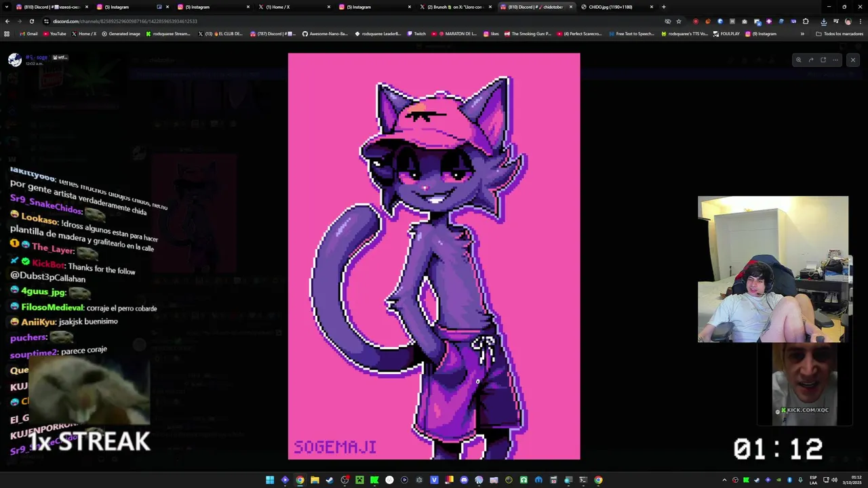
Task: Select the active Discord chidotober tab
Action: [536, 7]
